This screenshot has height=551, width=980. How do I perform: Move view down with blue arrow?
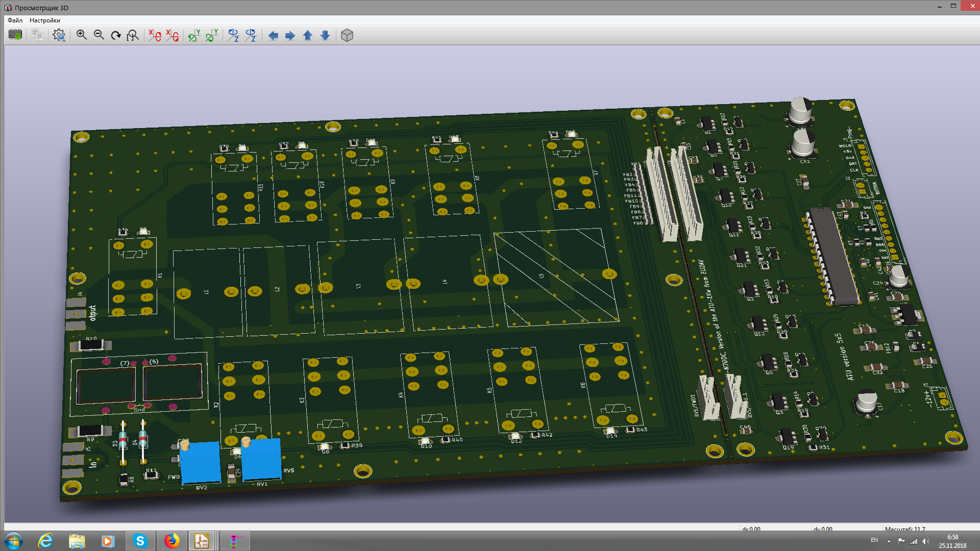(x=325, y=35)
